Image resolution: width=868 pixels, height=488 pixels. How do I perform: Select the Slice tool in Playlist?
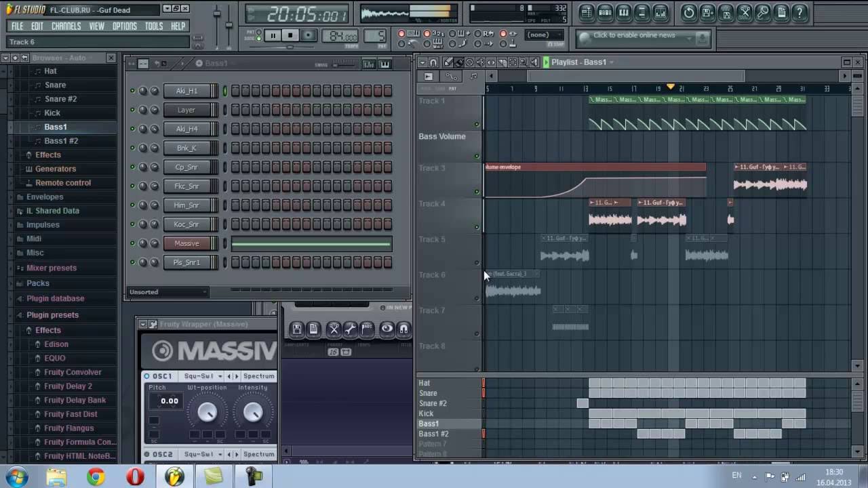502,62
